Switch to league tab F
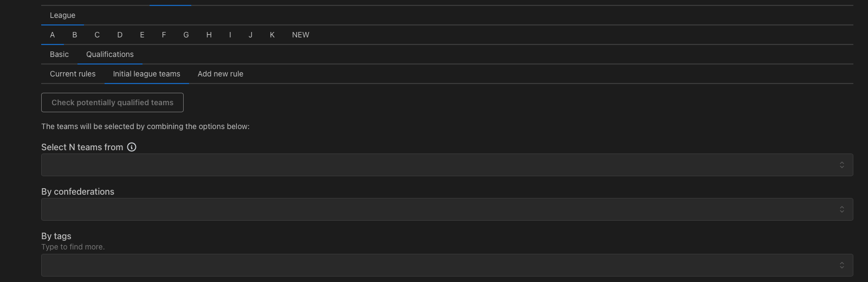 point(164,35)
